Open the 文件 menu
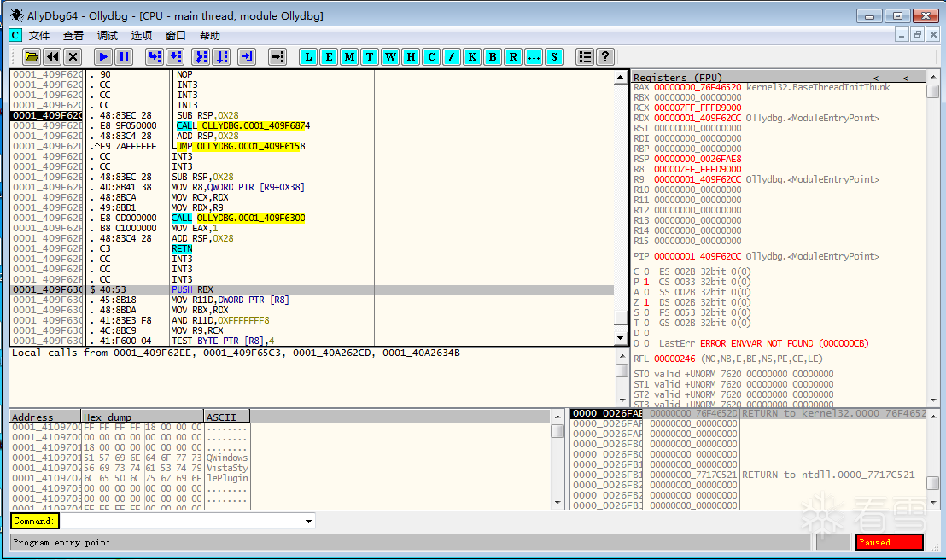946x560 pixels. click(x=39, y=35)
